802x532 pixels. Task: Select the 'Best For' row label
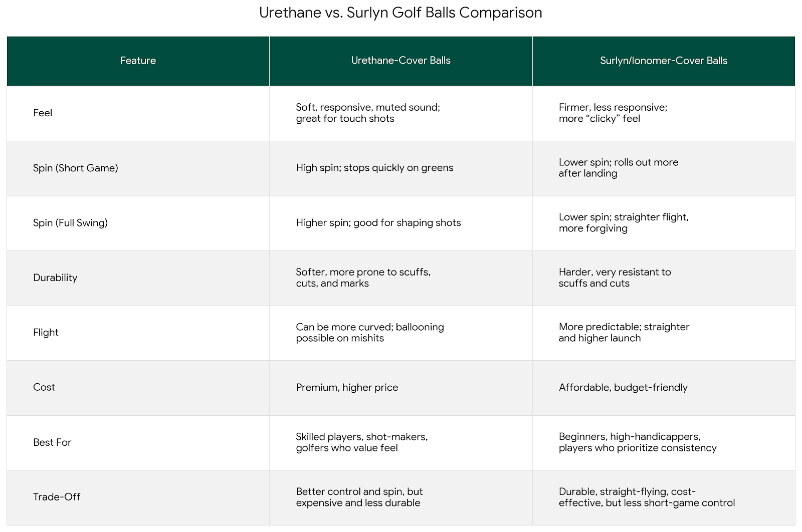(52, 442)
